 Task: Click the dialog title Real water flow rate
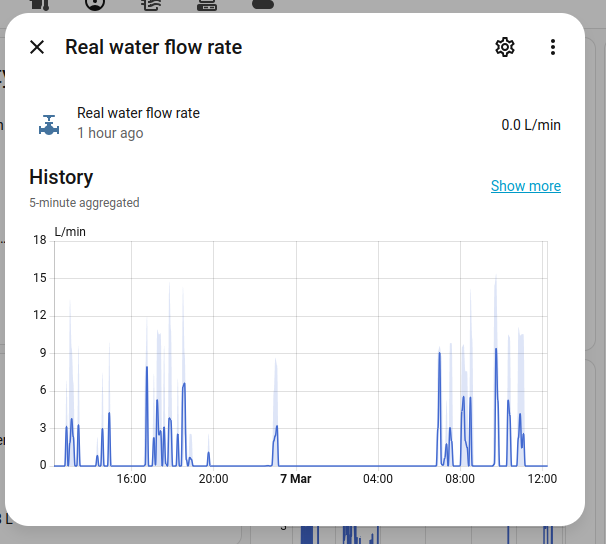(153, 47)
